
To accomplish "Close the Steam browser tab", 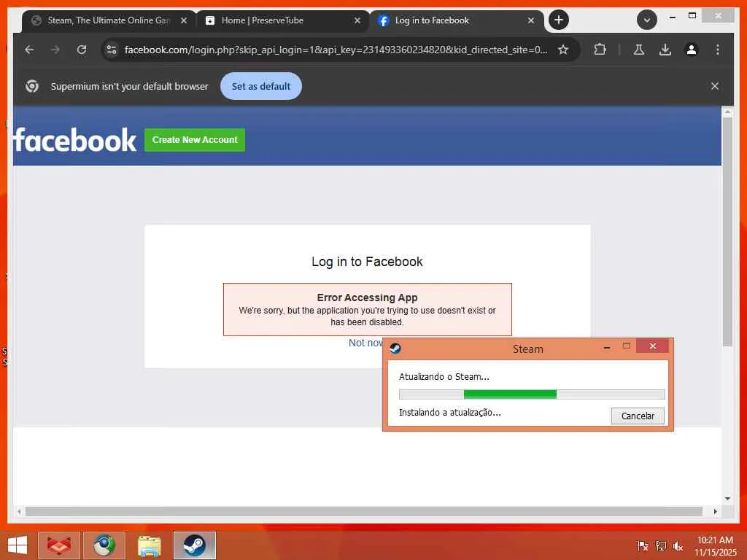I will click(x=184, y=20).
